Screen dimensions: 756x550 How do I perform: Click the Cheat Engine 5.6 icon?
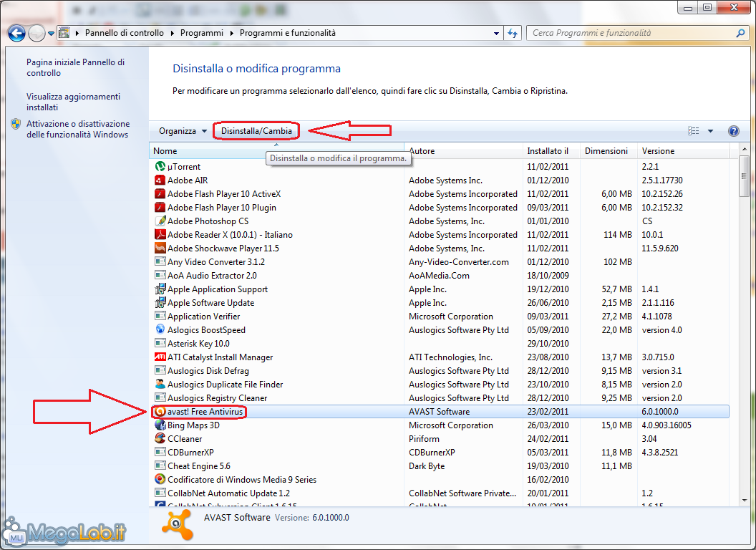coord(160,466)
